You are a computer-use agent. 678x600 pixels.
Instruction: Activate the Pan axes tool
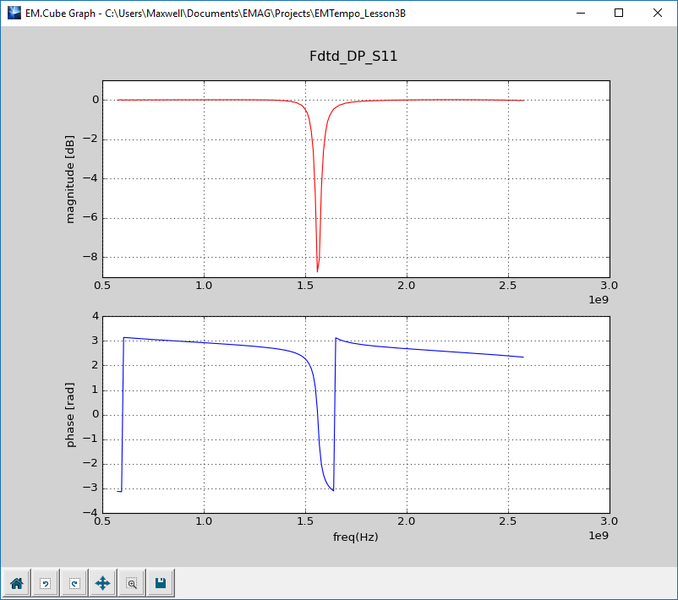click(x=102, y=582)
